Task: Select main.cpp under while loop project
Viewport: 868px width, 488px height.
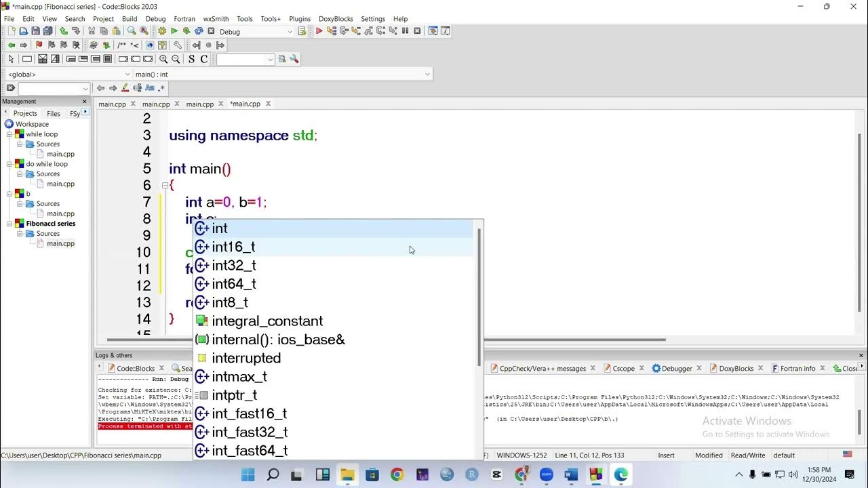Action: [60, 154]
